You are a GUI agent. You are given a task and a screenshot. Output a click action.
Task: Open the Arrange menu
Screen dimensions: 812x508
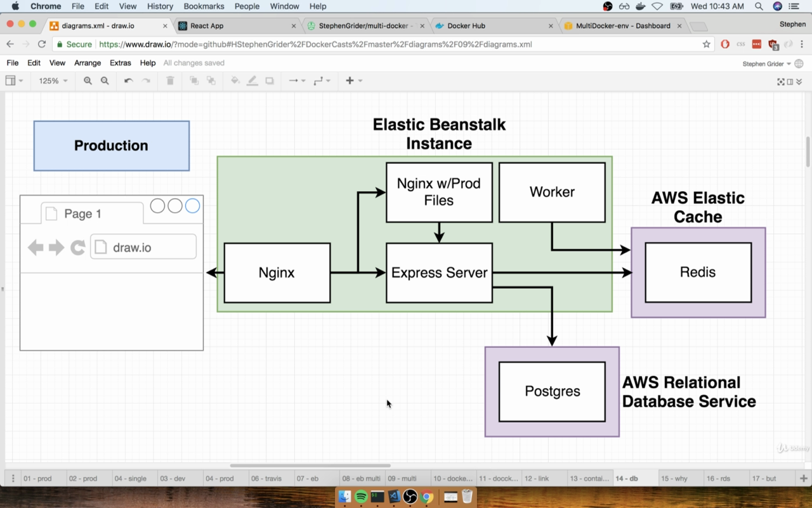click(88, 63)
